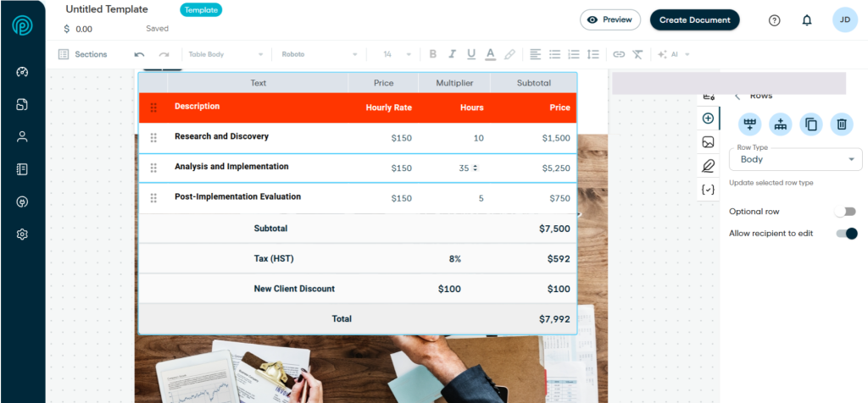Viewport: 868px width, 403px height.
Task: Grab the Description header row handle
Action: (153, 108)
